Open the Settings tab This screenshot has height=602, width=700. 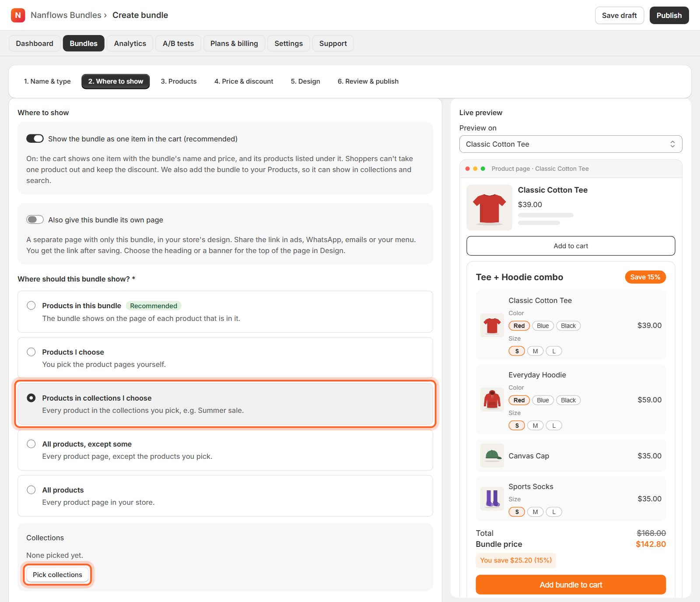(289, 43)
